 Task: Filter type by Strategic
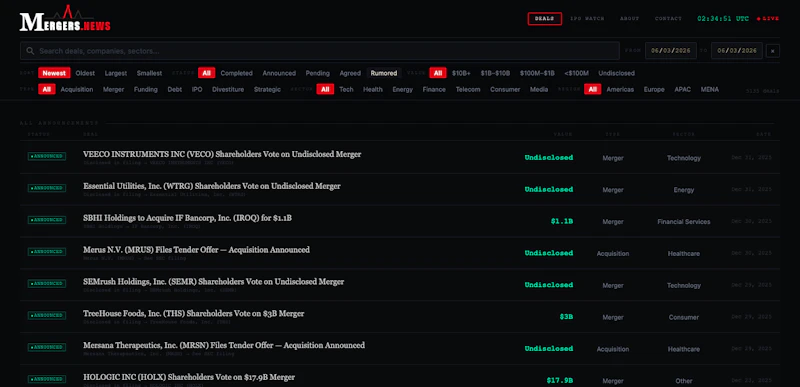pos(267,89)
